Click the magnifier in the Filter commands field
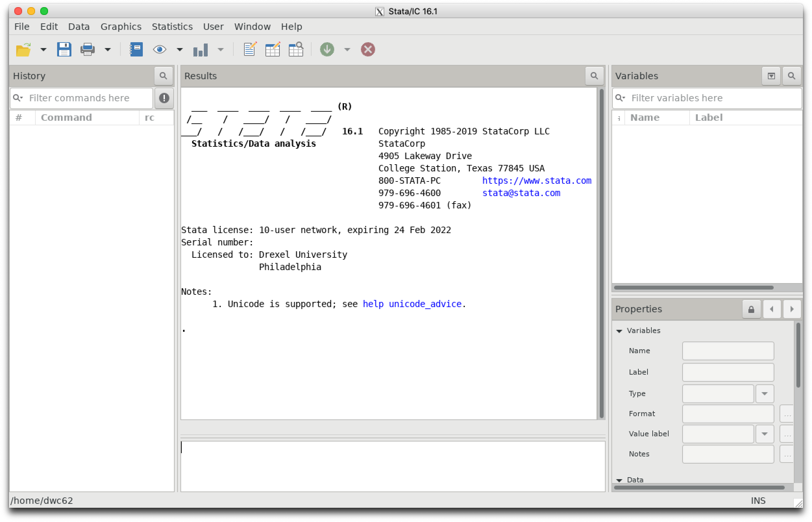 click(17, 98)
